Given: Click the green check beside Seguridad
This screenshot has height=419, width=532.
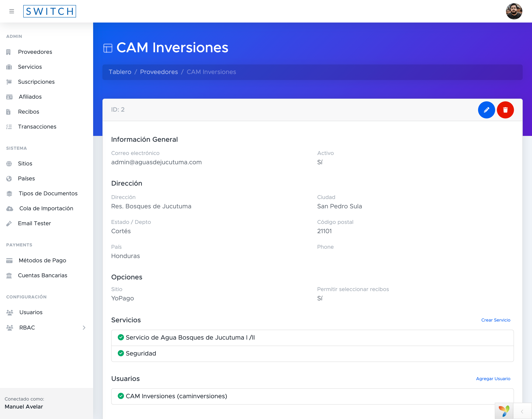Looking at the screenshot, I should click(x=121, y=353).
